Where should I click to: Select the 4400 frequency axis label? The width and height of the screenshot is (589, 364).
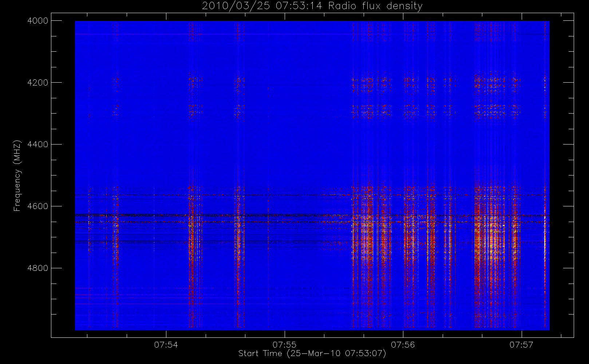click(x=38, y=145)
